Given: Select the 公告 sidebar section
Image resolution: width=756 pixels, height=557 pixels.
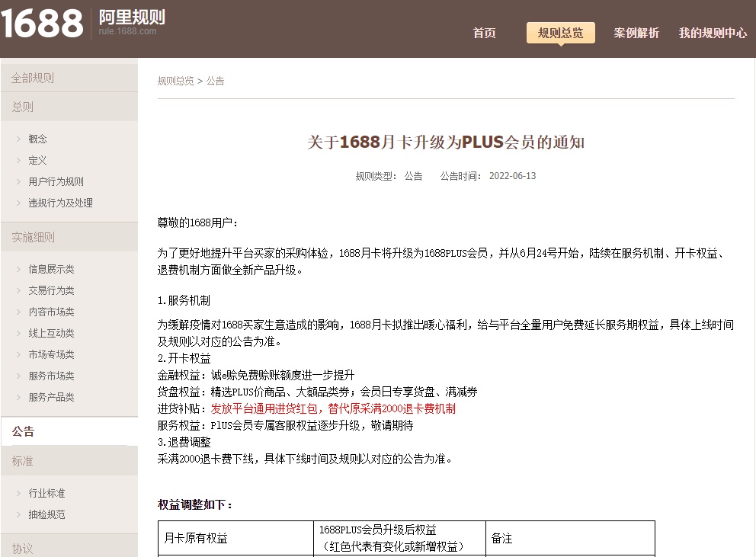Looking at the screenshot, I should coord(69,431).
